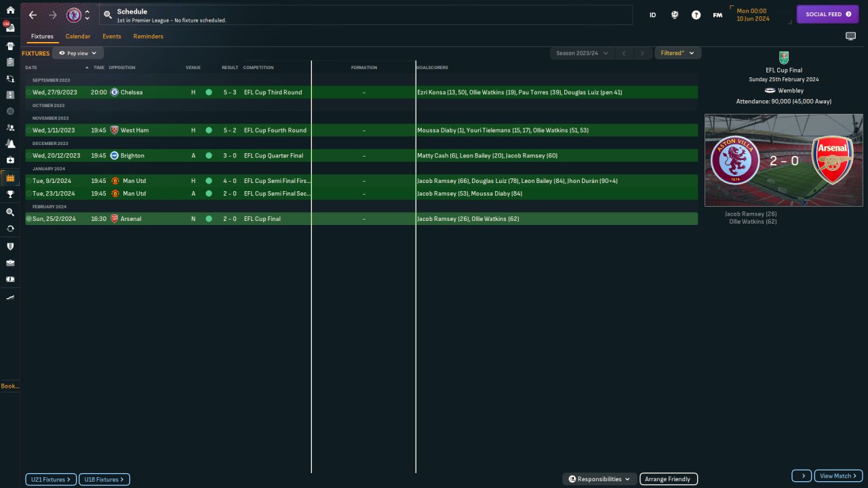
Task: Open the world globe icon in header
Action: [x=675, y=15]
